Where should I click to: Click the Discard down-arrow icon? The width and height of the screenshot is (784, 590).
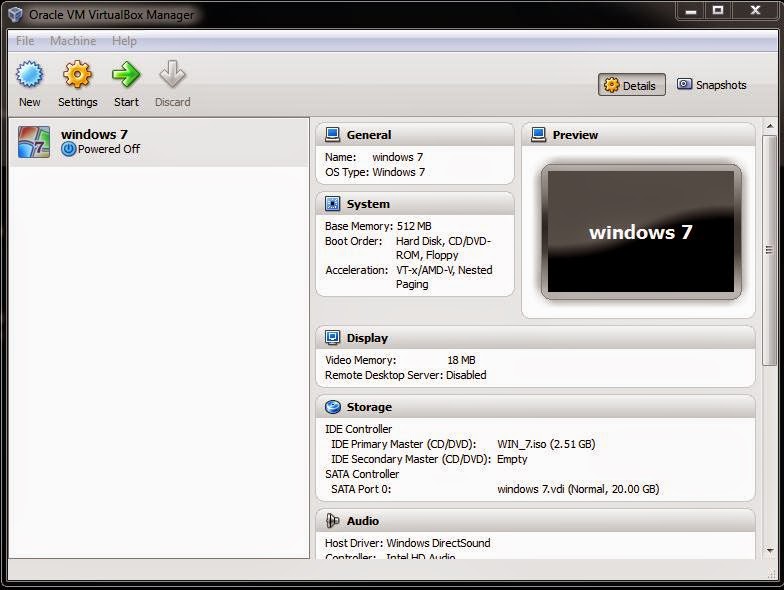(172, 74)
